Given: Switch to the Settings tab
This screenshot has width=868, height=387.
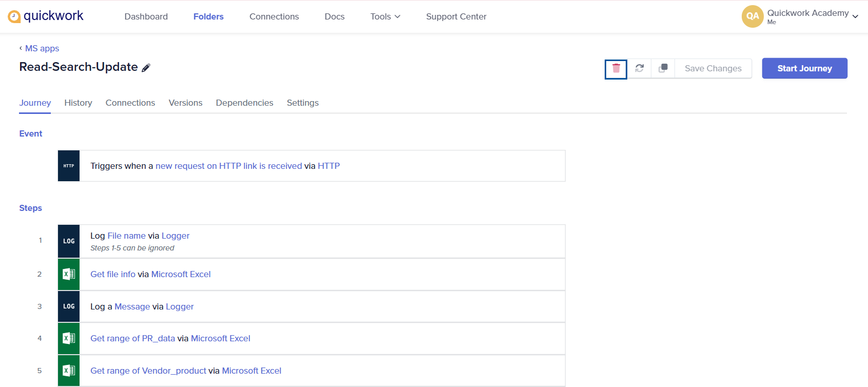Looking at the screenshot, I should pyautogui.click(x=303, y=103).
